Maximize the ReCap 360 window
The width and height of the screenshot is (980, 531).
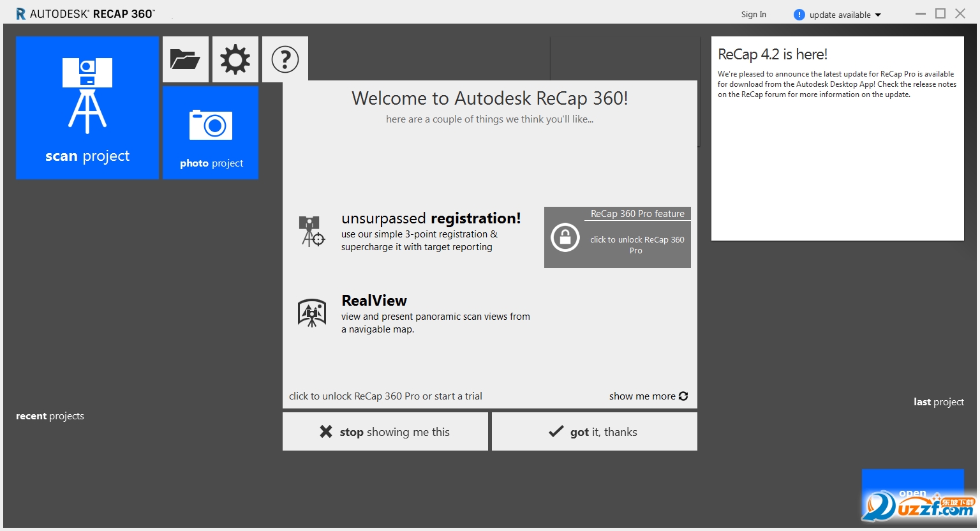[x=940, y=13]
